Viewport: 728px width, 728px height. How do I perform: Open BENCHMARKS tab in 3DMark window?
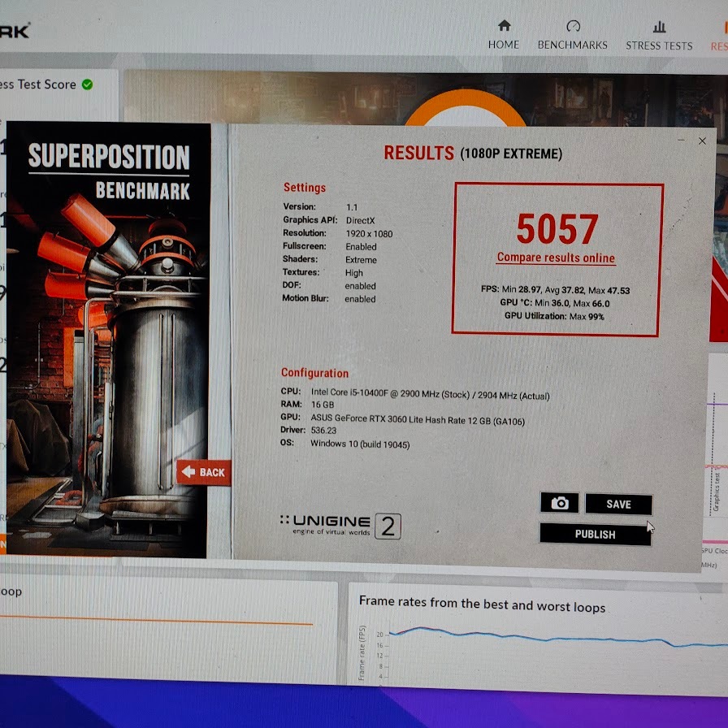(573, 45)
